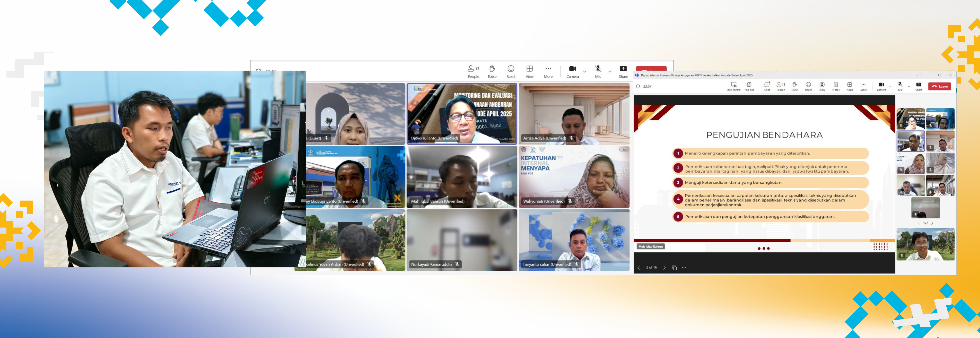Select Yovan Ardian's video tile
This screenshot has height=338, width=980.
point(355,240)
